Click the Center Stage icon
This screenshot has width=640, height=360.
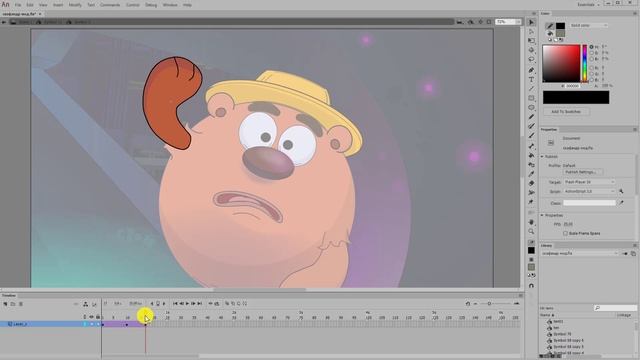480,22
